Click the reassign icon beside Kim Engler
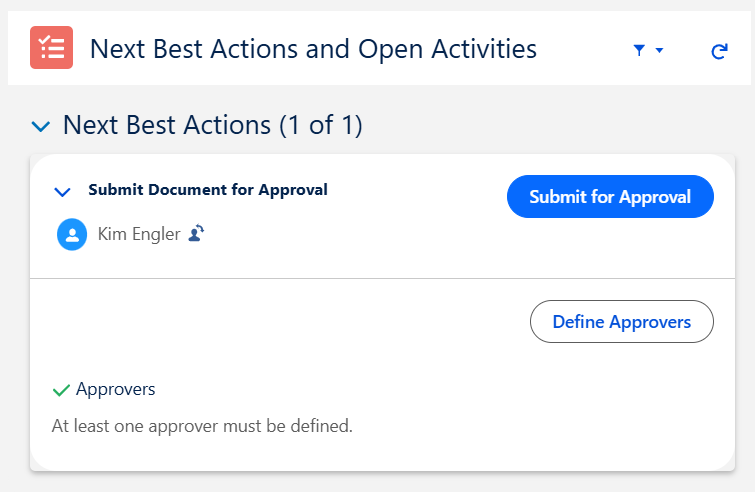 (197, 234)
